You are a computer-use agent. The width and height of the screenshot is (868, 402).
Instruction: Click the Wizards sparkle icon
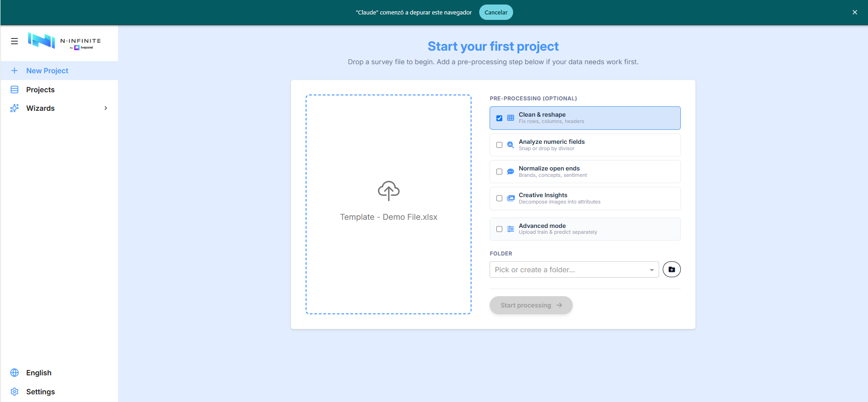point(14,108)
